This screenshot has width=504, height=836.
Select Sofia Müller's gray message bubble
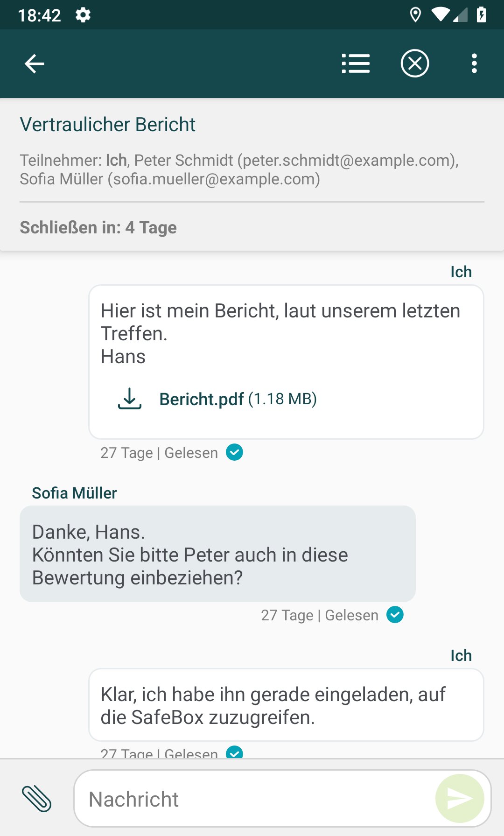pos(217,554)
